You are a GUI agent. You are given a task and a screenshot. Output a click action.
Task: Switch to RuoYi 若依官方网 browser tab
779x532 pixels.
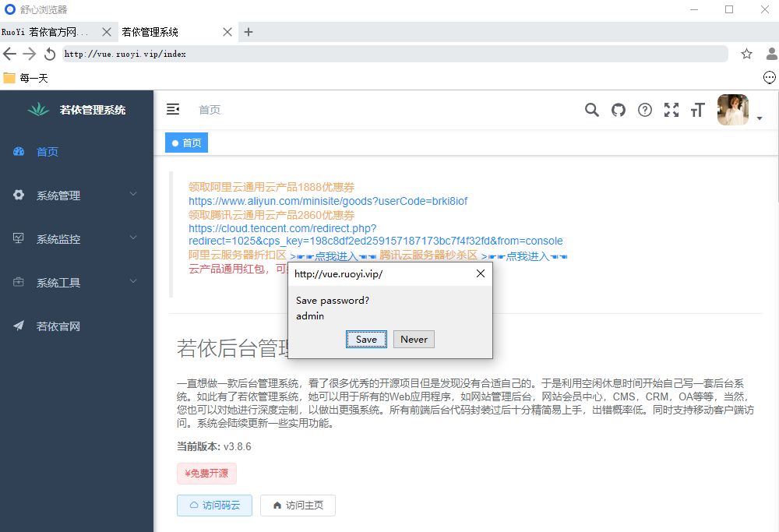(44, 32)
